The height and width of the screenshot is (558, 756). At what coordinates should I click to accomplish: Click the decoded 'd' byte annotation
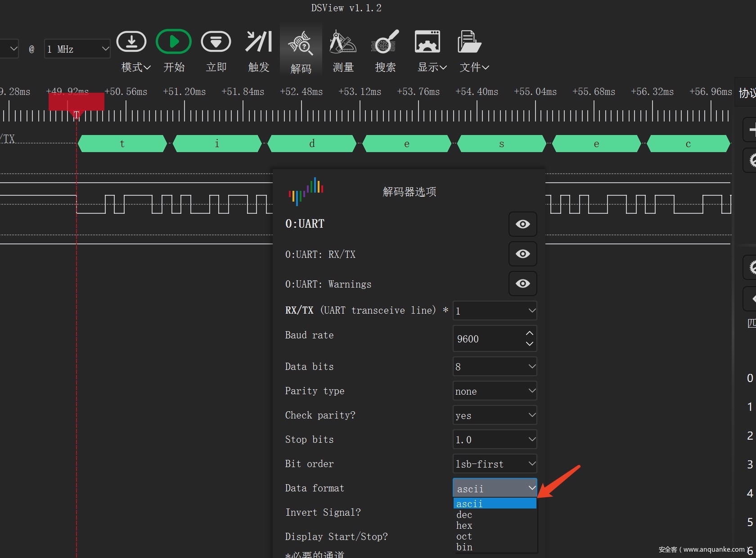pos(312,144)
